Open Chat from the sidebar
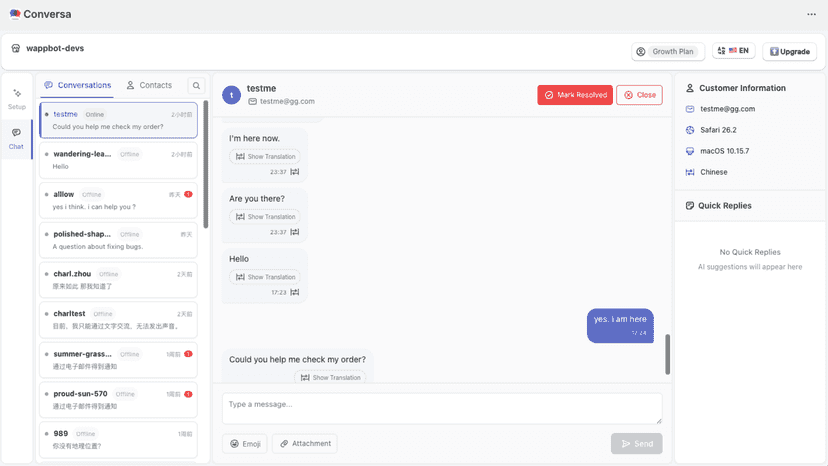The width and height of the screenshot is (828, 466). click(16, 139)
